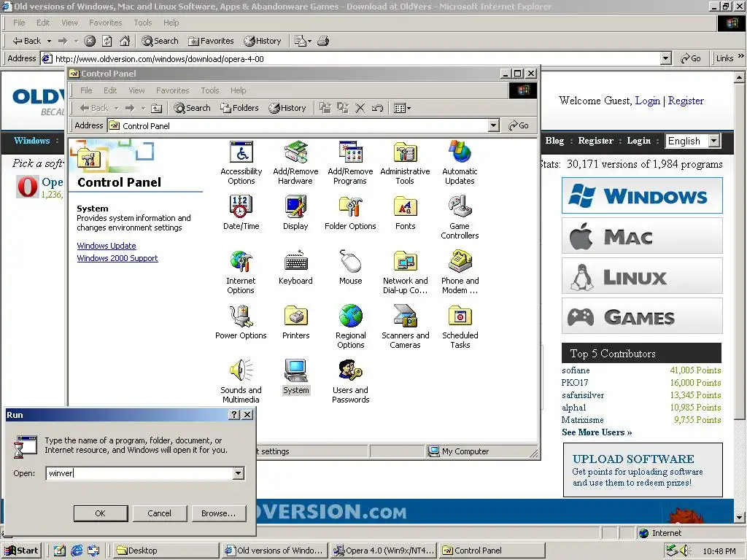The width and height of the screenshot is (747, 560).
Task: Open Users and Passwords applet
Action: 350,382
